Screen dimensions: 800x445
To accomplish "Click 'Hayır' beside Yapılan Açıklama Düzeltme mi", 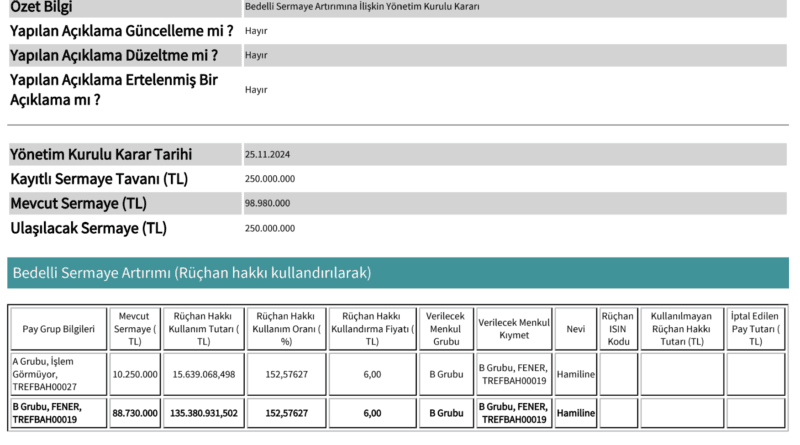I will (256, 55).
